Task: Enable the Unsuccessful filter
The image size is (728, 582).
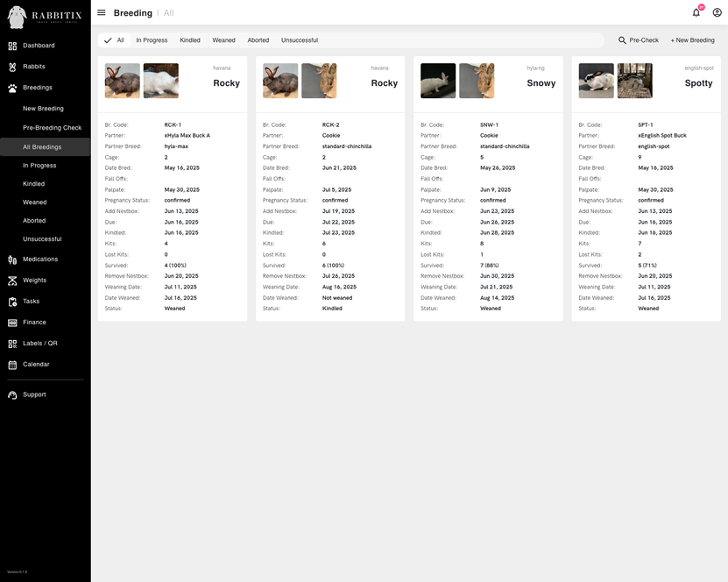Action: coord(299,39)
